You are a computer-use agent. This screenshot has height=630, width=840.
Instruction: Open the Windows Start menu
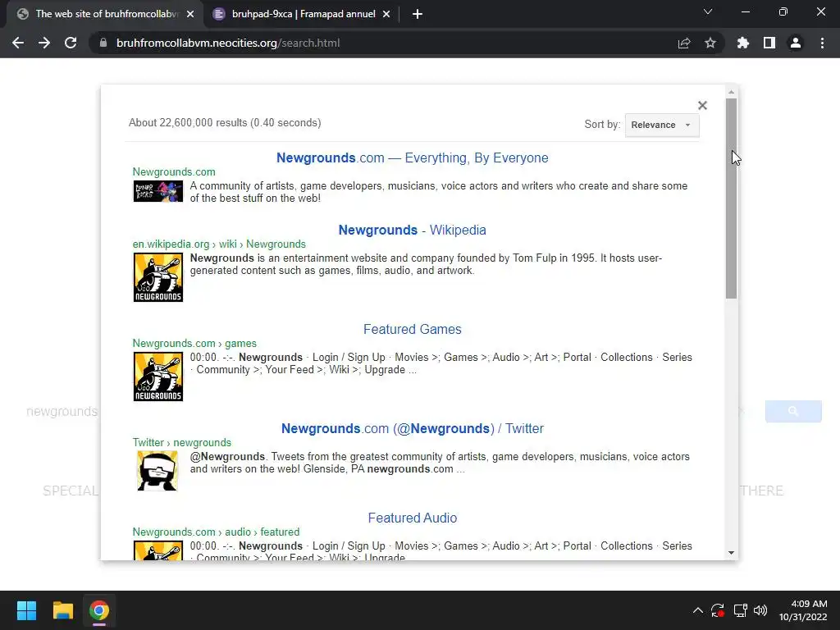[x=26, y=610]
